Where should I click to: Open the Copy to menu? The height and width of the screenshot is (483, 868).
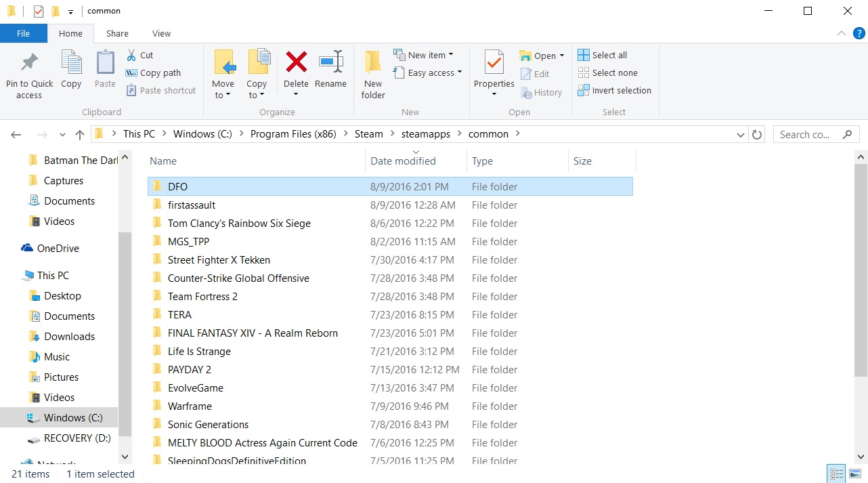click(257, 75)
